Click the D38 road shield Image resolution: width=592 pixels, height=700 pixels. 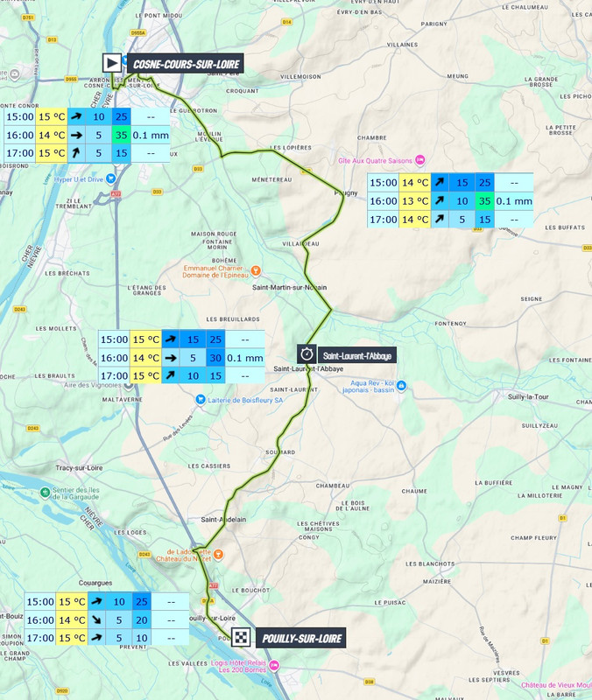(x=369, y=682)
